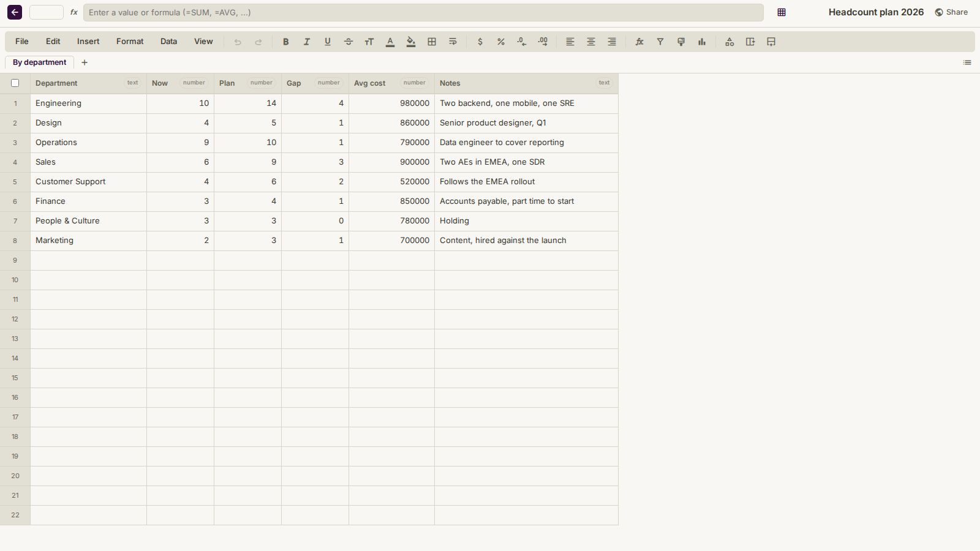Click the insert row icon
The image size is (980, 551).
tap(771, 42)
